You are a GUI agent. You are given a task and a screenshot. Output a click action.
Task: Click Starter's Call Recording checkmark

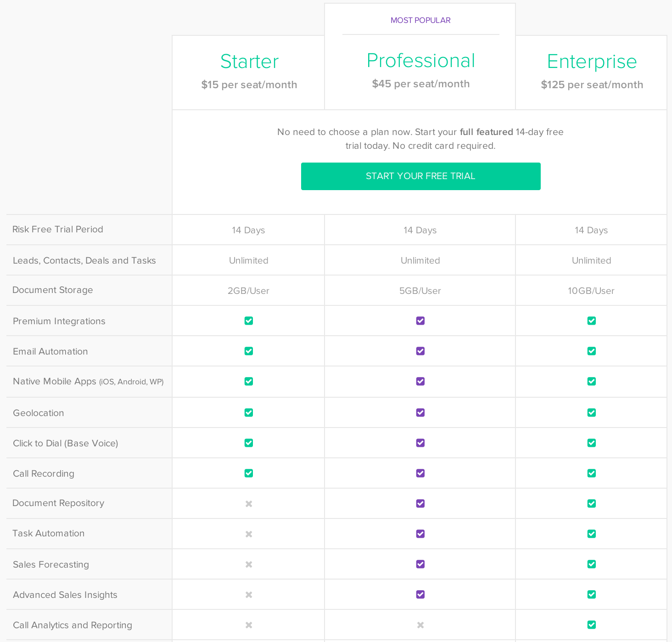(x=249, y=473)
